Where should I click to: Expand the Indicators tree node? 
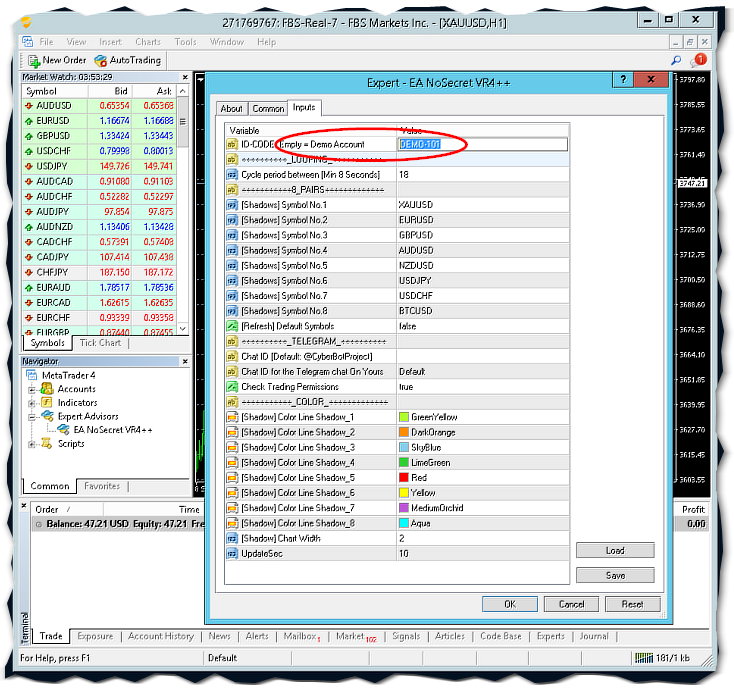click(x=32, y=403)
